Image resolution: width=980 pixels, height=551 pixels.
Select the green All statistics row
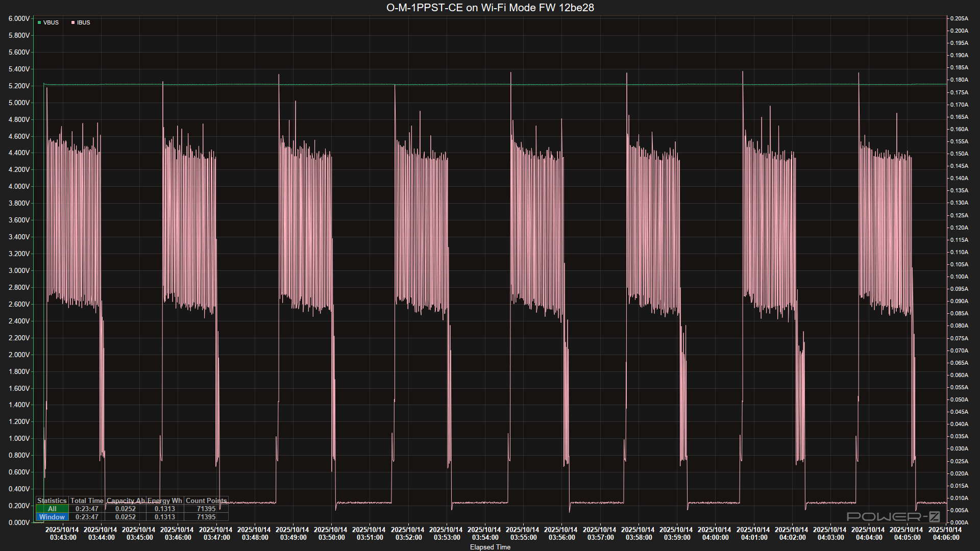click(52, 509)
